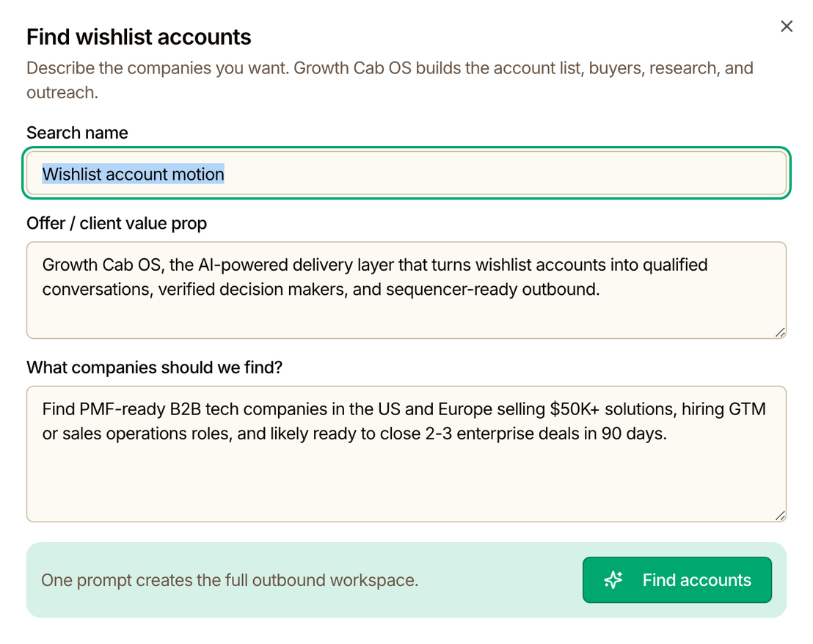The height and width of the screenshot is (644, 813).
Task: Focus the Offer / client value prop textarea
Action: pos(406,290)
